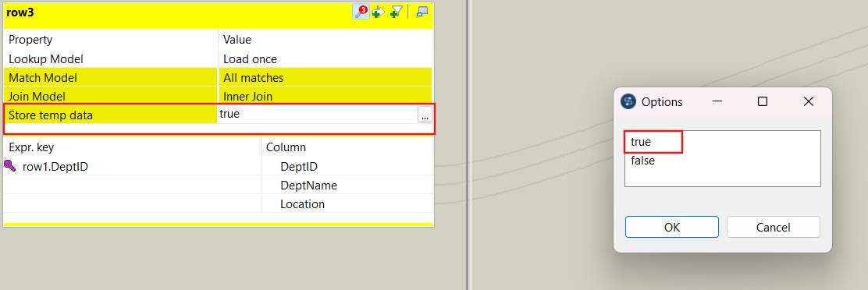The image size is (868, 290).
Task: Activate expression filter funnel icon
Action: tap(397, 12)
